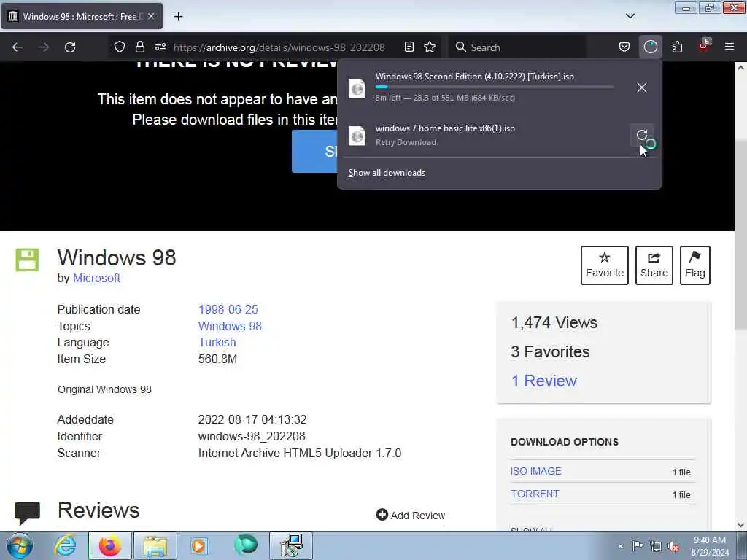Viewport: 747px width, 560px height.
Task: Retry the windows 7 home basic lite download
Action: pos(642,135)
